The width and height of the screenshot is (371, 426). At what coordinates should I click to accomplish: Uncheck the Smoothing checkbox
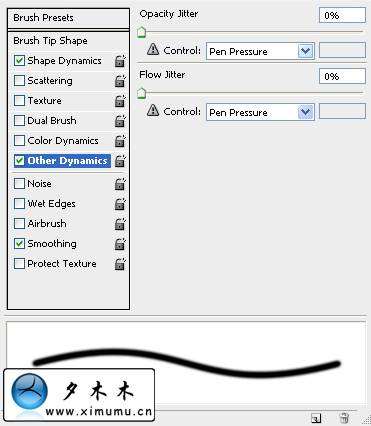click(19, 244)
